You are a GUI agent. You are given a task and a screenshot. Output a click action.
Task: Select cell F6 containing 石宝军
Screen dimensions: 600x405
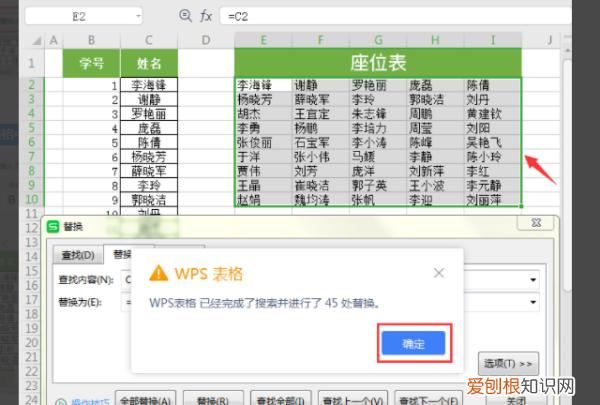coord(321,142)
